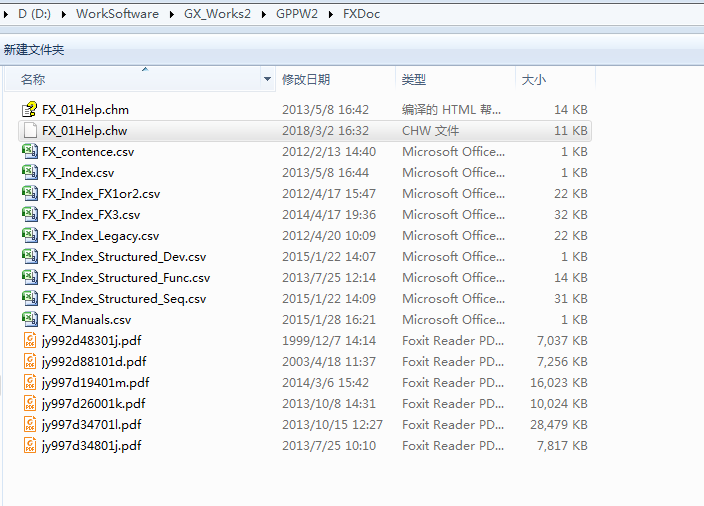Select the jy997d19401m.pdf file name

click(x=95, y=383)
